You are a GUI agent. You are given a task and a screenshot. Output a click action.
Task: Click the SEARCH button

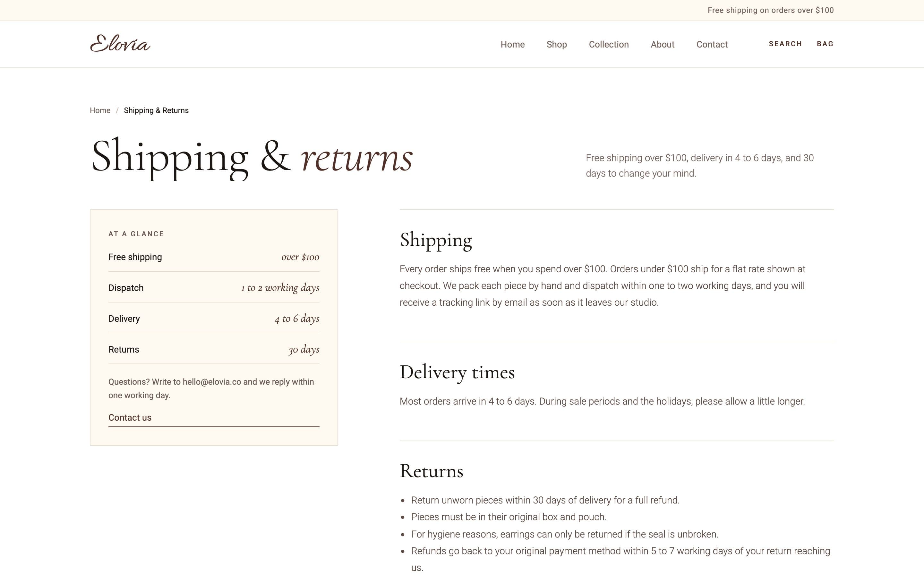785,44
